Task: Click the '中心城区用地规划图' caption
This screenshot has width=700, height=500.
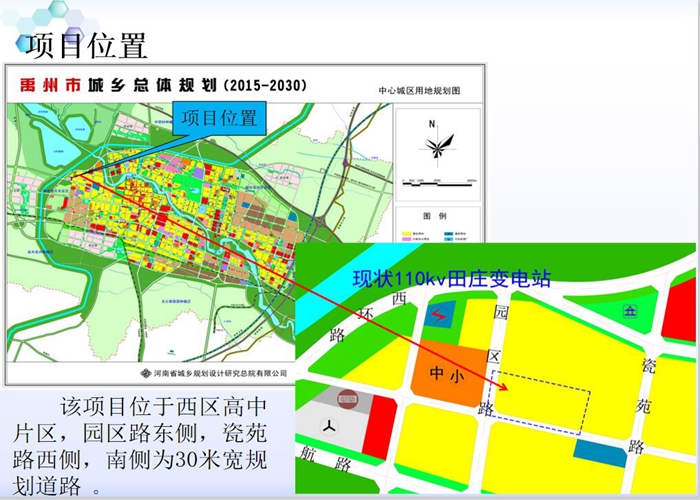Action: (419, 91)
